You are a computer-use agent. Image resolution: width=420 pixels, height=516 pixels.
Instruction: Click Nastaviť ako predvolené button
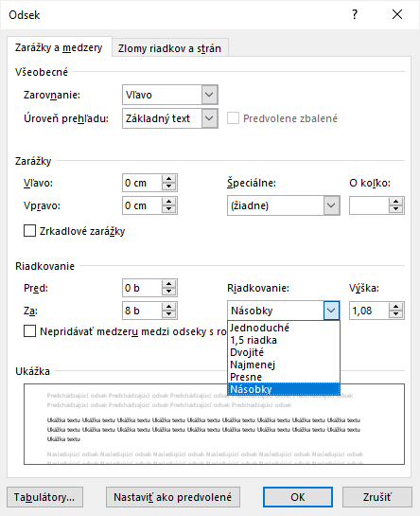[x=173, y=497]
